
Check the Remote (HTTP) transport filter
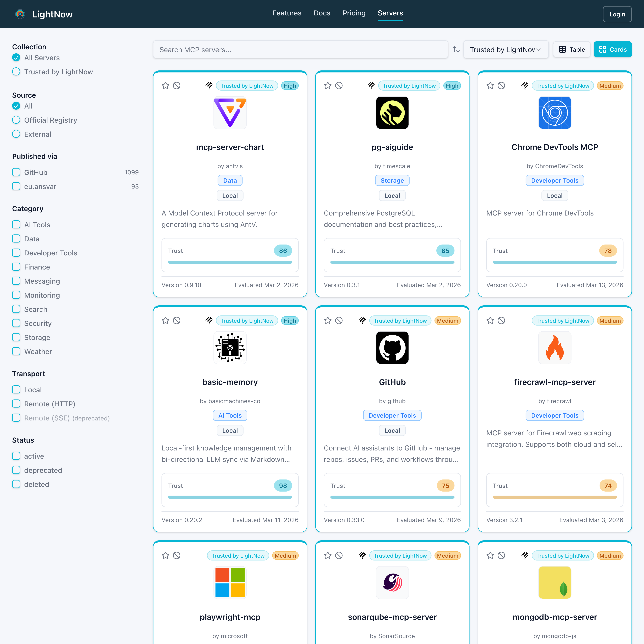pyautogui.click(x=16, y=404)
